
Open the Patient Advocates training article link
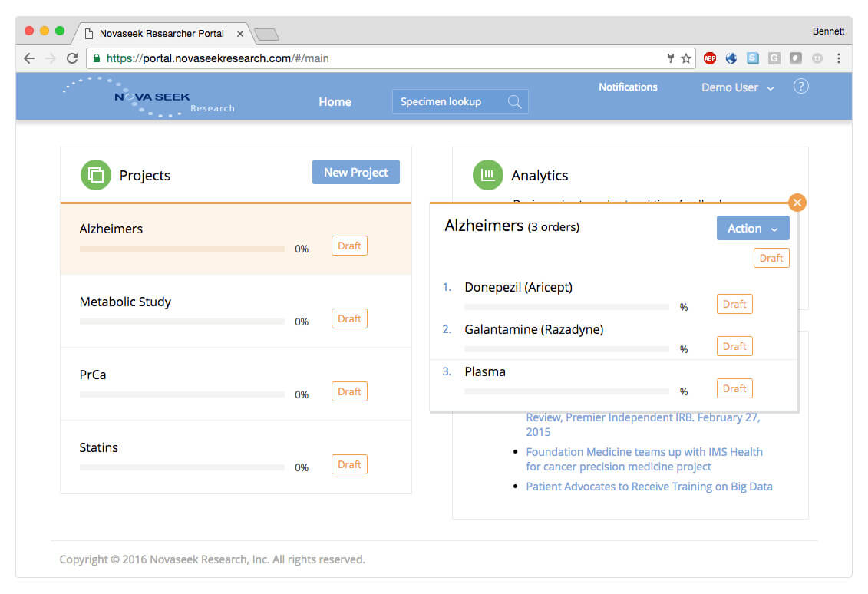tap(649, 487)
